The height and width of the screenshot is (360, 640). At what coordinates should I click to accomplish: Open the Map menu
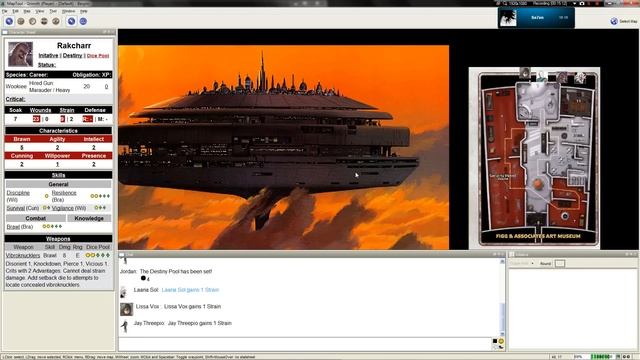click(27, 11)
